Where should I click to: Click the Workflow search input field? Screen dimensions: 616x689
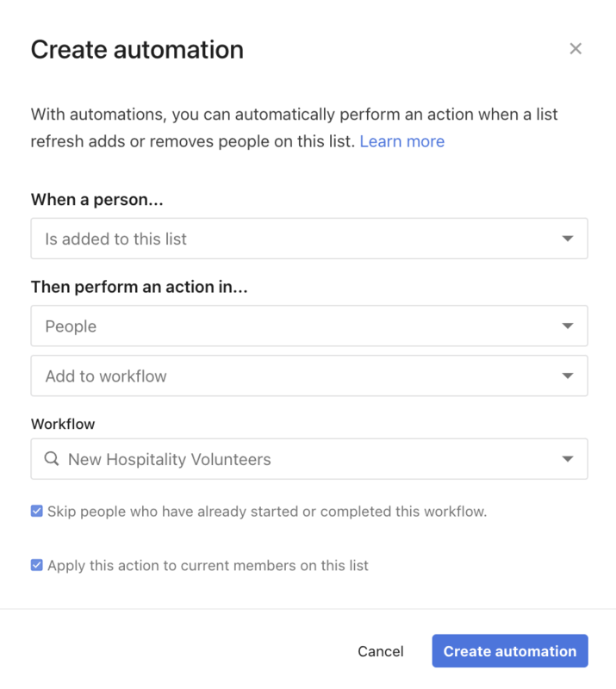tap(258, 459)
